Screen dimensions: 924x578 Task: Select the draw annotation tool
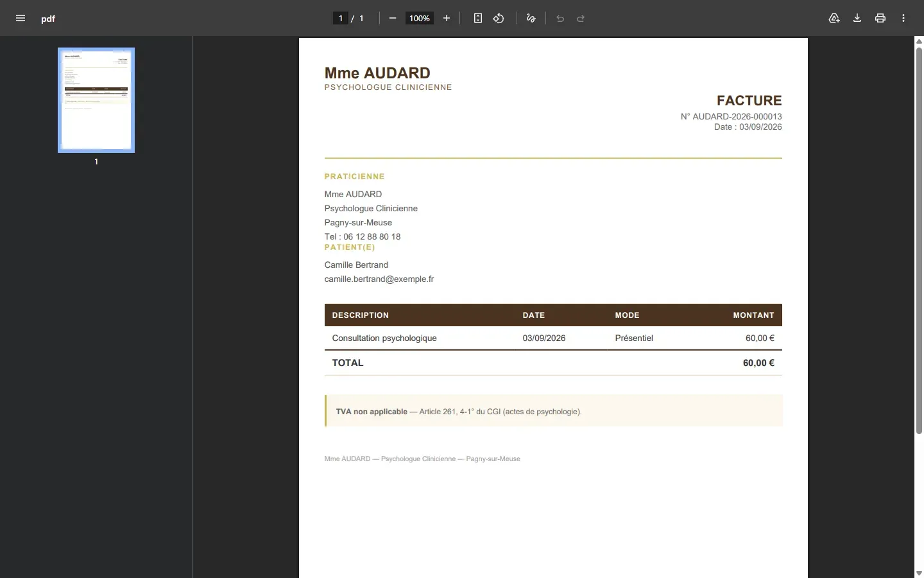(531, 18)
